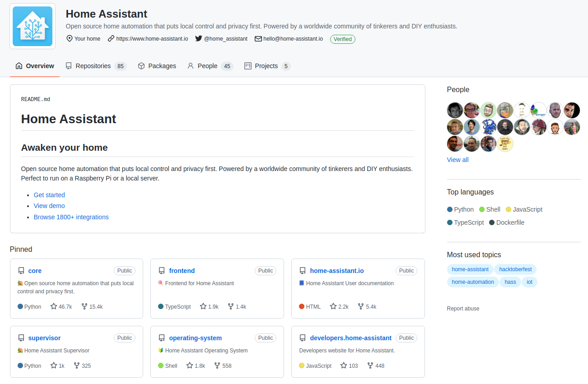Screen dimensions: 588x384
Task: Switch to the Repositories tab
Action: 96,66
